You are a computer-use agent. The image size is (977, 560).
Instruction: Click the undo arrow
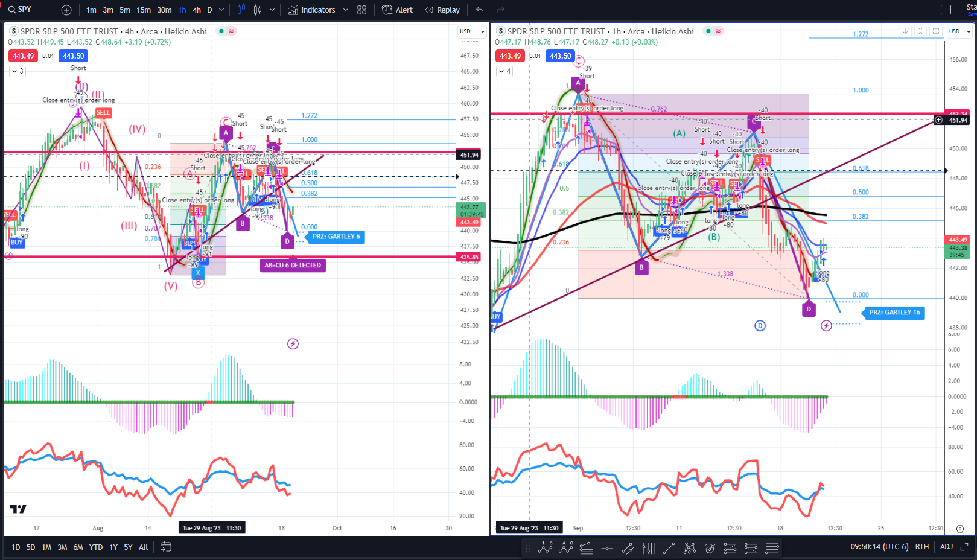click(x=480, y=10)
